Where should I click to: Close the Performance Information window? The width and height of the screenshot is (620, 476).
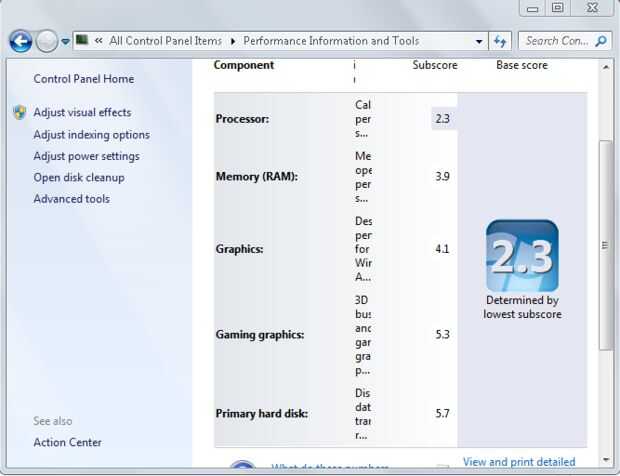[x=592, y=8]
